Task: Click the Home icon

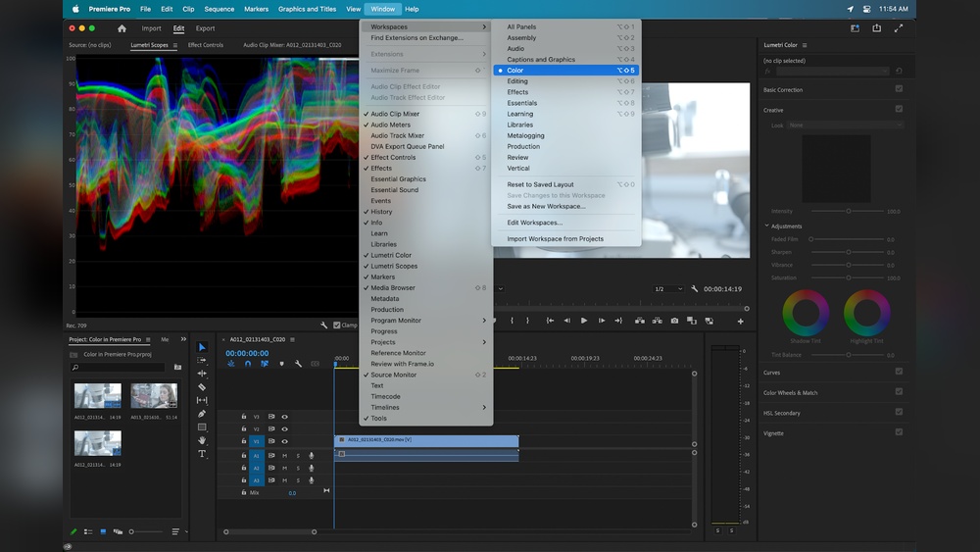Action: [122, 28]
